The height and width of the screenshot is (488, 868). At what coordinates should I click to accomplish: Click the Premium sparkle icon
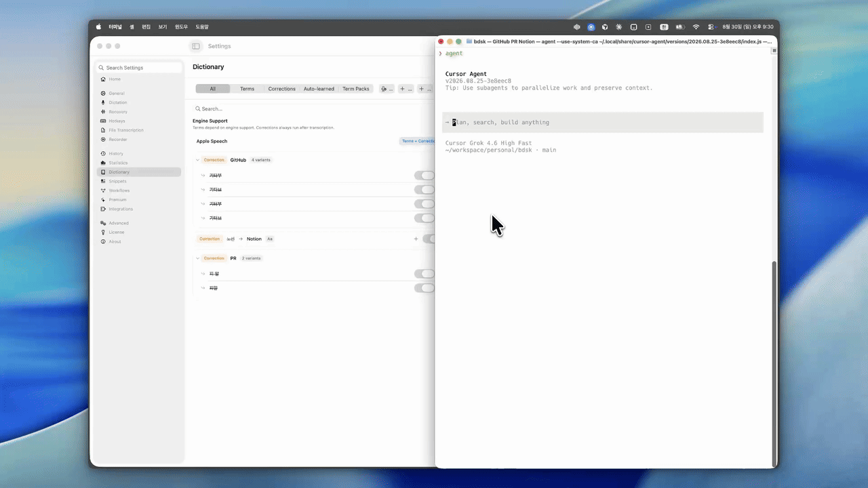tap(103, 200)
